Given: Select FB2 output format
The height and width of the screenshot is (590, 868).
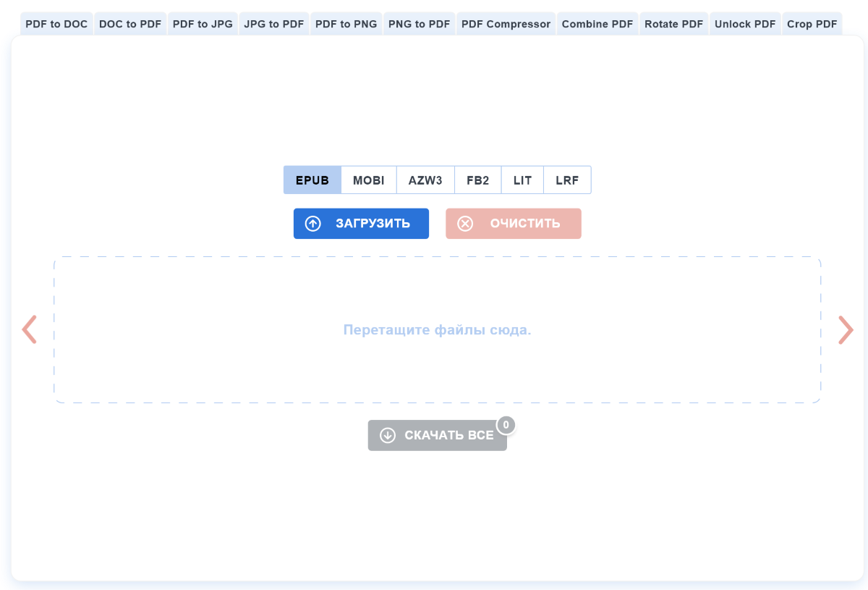Looking at the screenshot, I should 478,180.
